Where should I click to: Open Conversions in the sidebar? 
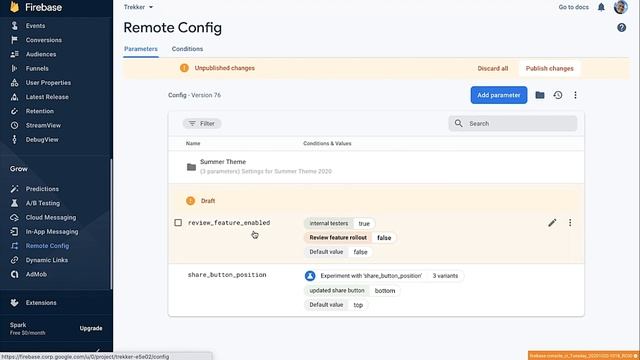[44, 40]
